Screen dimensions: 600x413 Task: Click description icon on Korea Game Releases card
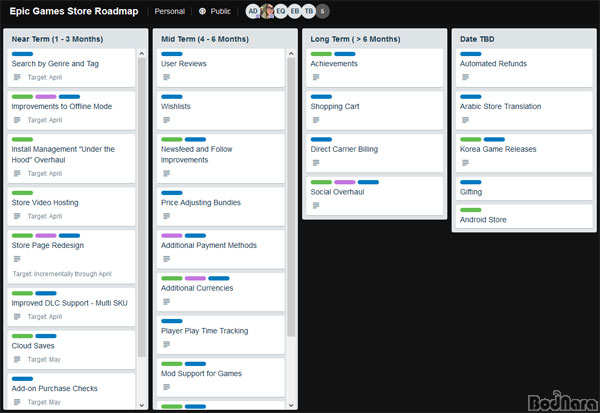coord(465,163)
